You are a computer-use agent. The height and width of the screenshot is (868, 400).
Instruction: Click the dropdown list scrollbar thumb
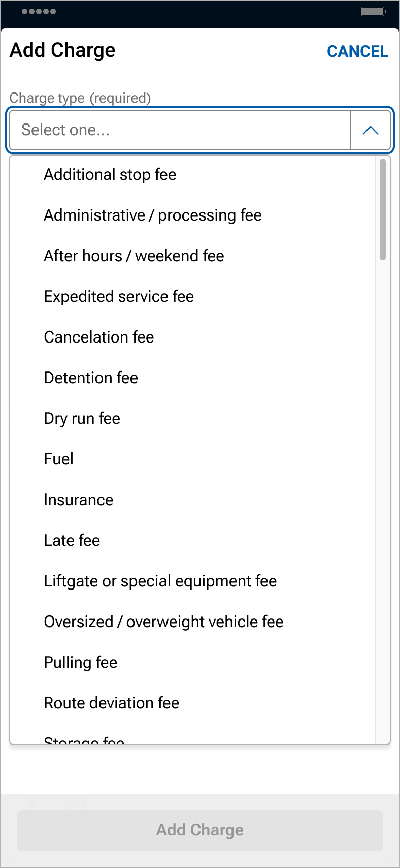tap(382, 209)
